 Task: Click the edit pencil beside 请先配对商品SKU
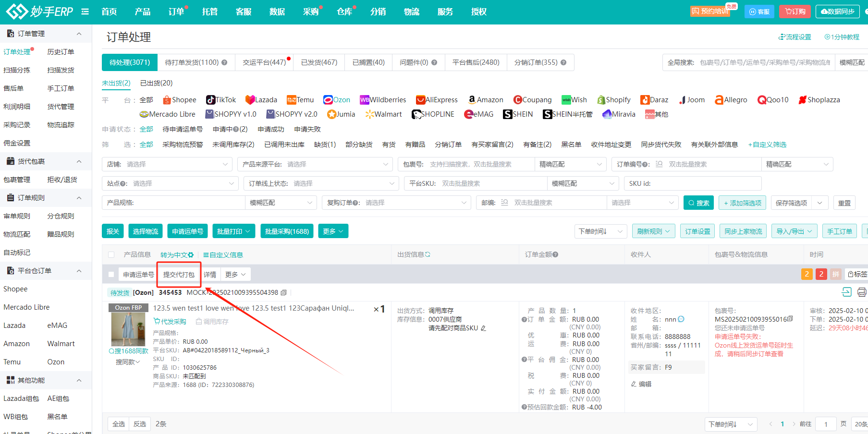[483, 328]
